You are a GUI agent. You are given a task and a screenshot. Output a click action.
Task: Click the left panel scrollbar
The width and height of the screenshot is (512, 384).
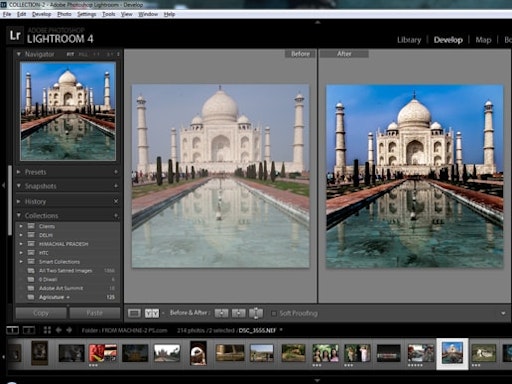click(x=10, y=200)
